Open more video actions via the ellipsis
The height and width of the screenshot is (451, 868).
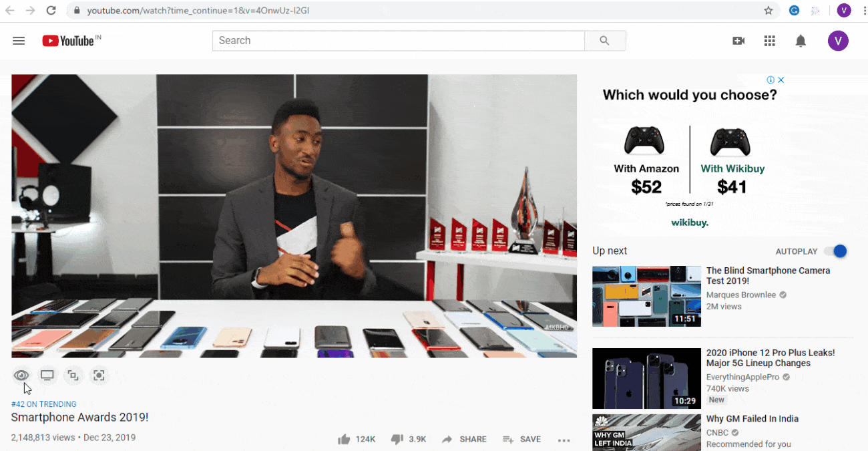click(x=564, y=439)
